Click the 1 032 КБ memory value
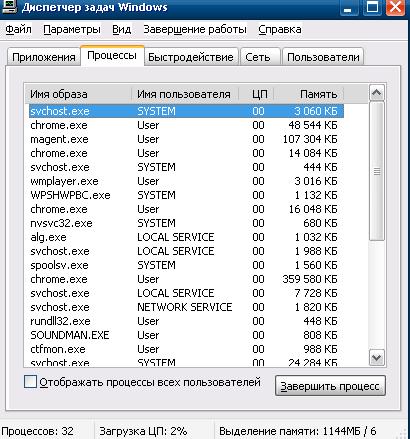Image resolution: width=410 pixels, height=439 pixels. 316,237
